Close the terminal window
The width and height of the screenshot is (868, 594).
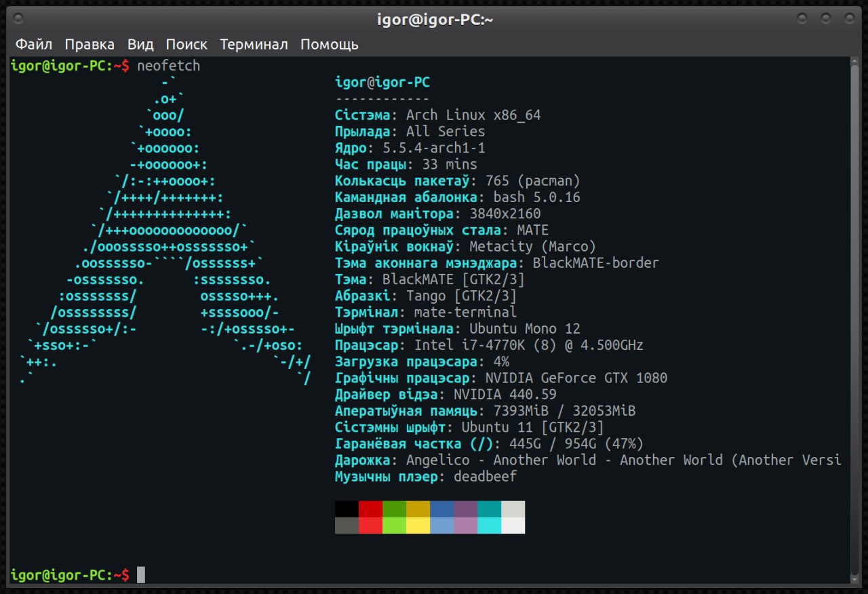point(849,18)
